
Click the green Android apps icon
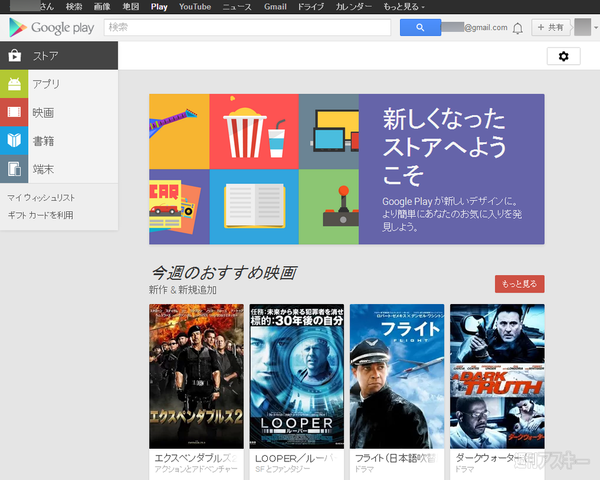[x=14, y=84]
